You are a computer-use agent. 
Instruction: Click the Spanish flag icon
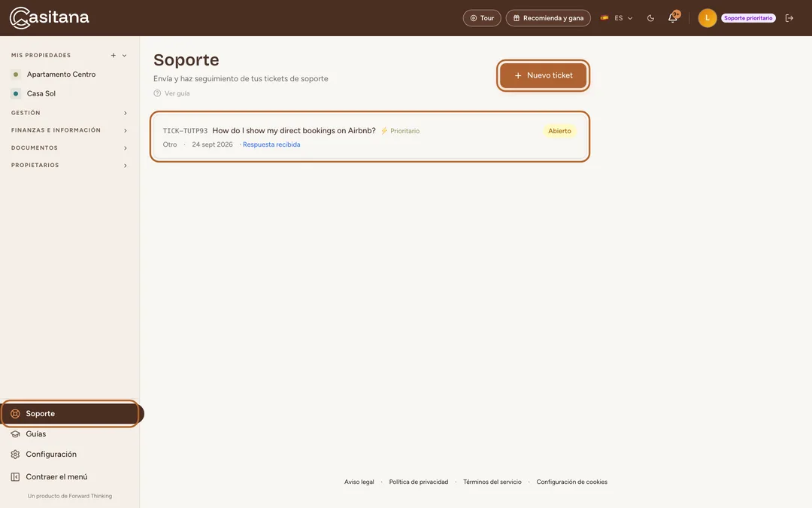pyautogui.click(x=604, y=18)
